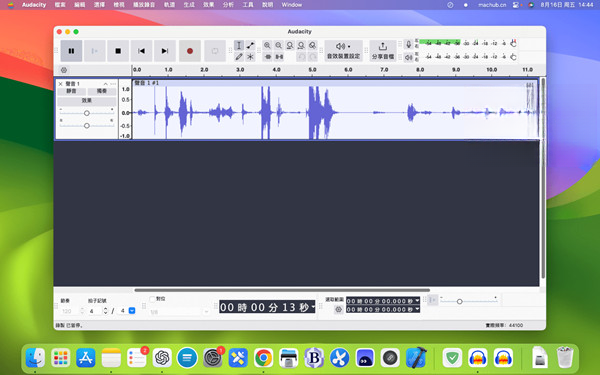Image resolution: width=600 pixels, height=375 pixels.
Task: Click the track gain slider knob
Action: tap(87, 113)
